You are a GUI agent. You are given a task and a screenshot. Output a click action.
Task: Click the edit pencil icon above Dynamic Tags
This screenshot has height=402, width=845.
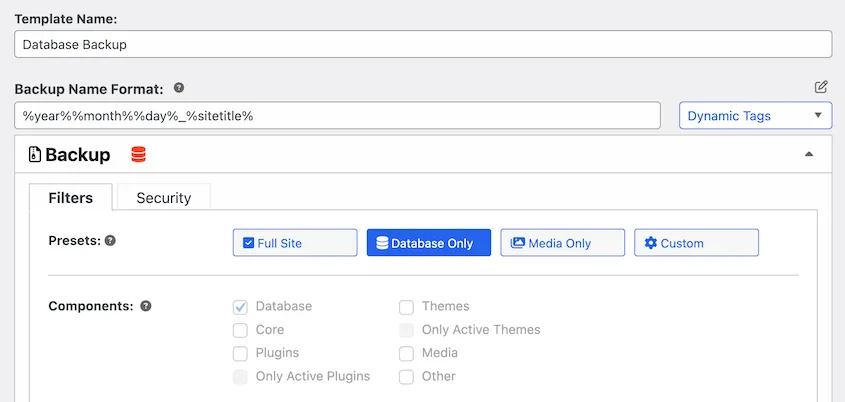click(821, 87)
